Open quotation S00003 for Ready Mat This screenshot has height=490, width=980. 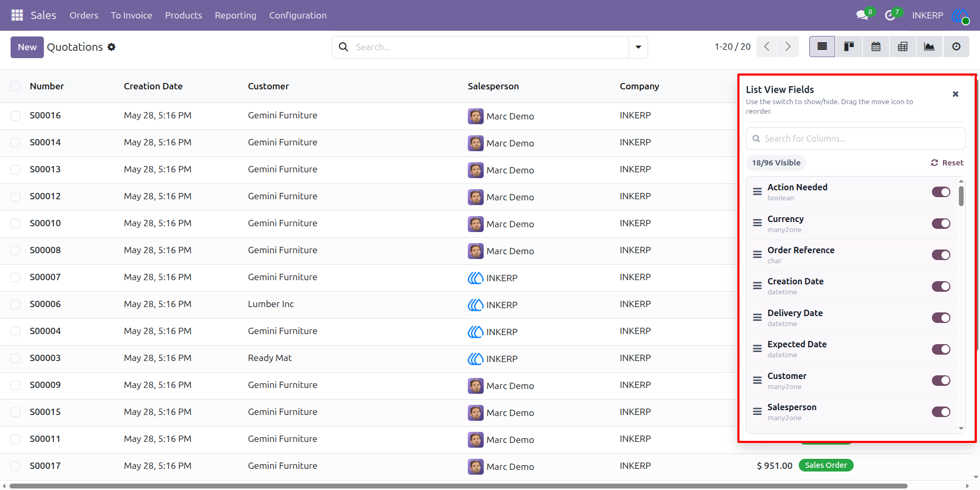point(45,358)
